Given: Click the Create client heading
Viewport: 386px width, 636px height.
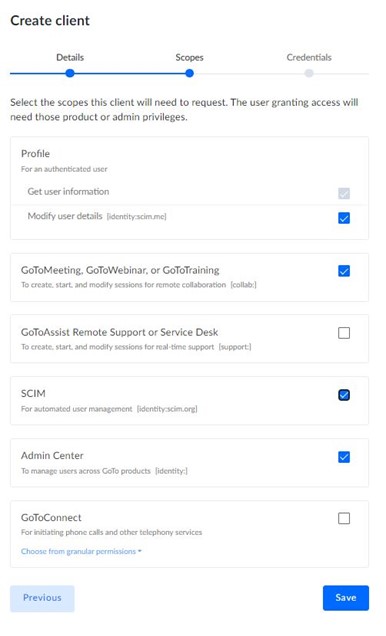Looking at the screenshot, I should [50, 20].
